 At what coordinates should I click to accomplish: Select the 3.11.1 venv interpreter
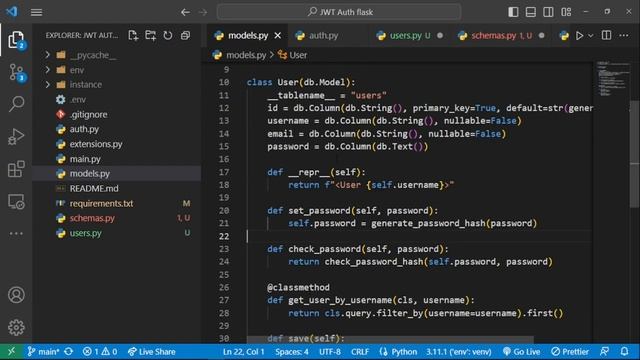[x=459, y=351]
